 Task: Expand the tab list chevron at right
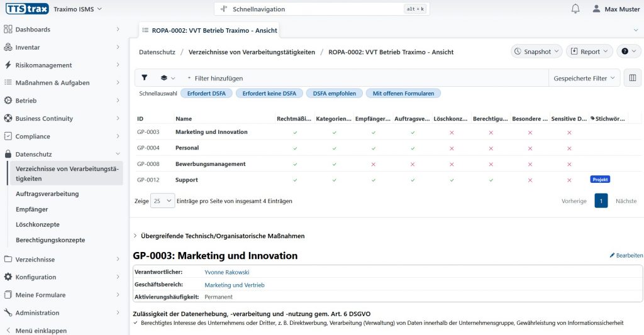click(x=636, y=30)
